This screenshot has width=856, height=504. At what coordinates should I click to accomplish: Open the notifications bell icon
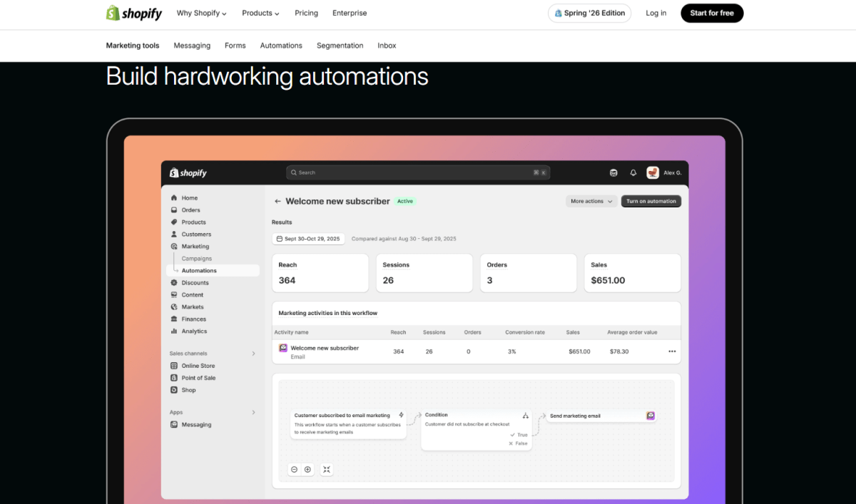click(633, 173)
